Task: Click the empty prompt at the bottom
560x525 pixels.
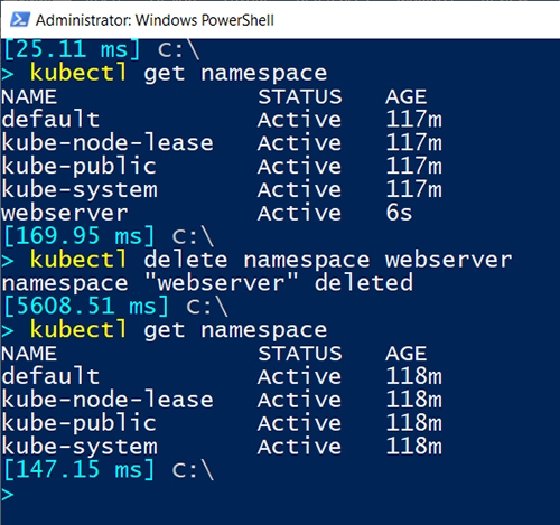Action: coord(7,494)
